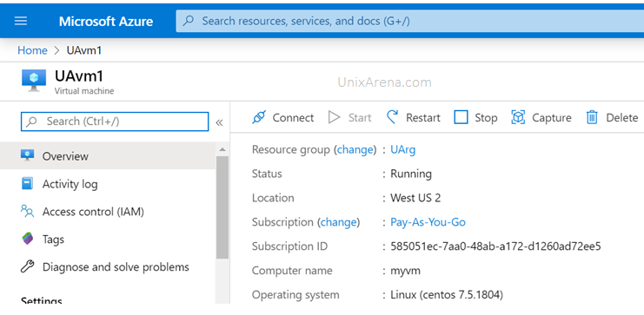
Task: Click the Subscription ID field label
Action: click(x=290, y=246)
